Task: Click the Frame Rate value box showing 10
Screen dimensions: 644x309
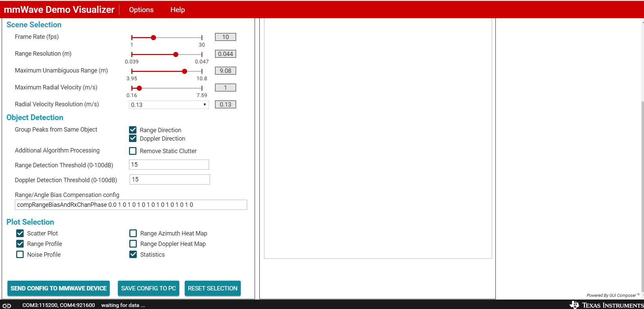Action: 226,37
